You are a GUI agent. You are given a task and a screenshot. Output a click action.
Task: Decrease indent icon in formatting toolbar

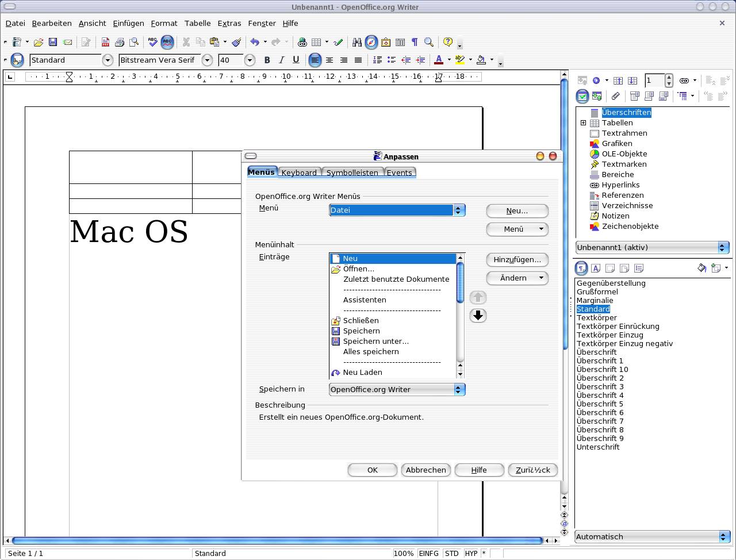[406, 60]
